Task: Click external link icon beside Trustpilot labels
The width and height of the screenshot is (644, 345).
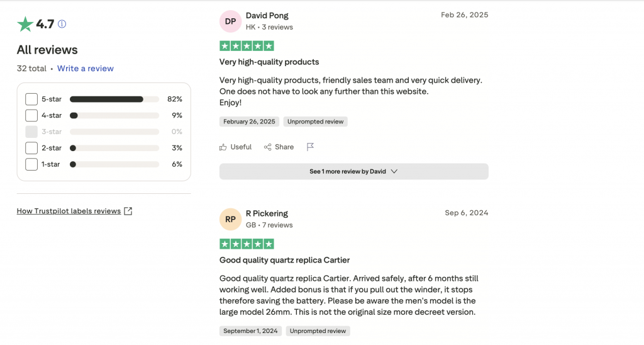Action: click(128, 211)
